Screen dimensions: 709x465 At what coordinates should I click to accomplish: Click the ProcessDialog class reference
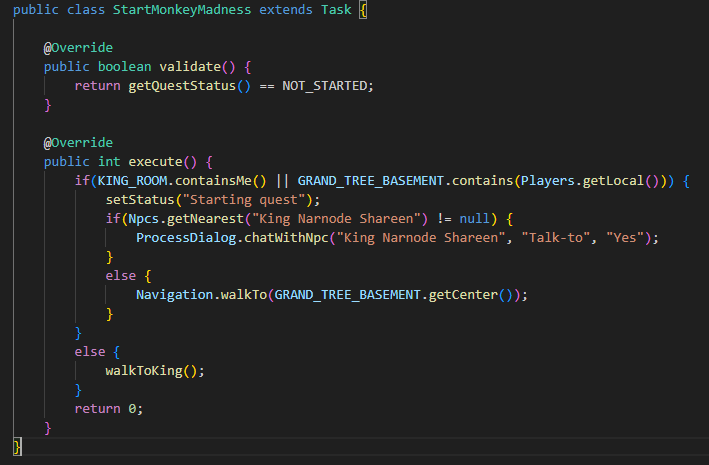point(186,238)
